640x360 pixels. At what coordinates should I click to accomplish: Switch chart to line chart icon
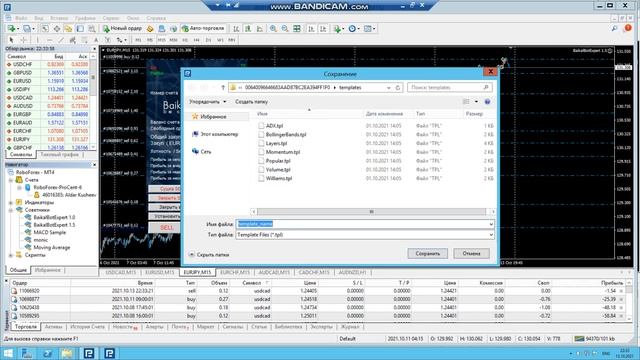click(260, 29)
